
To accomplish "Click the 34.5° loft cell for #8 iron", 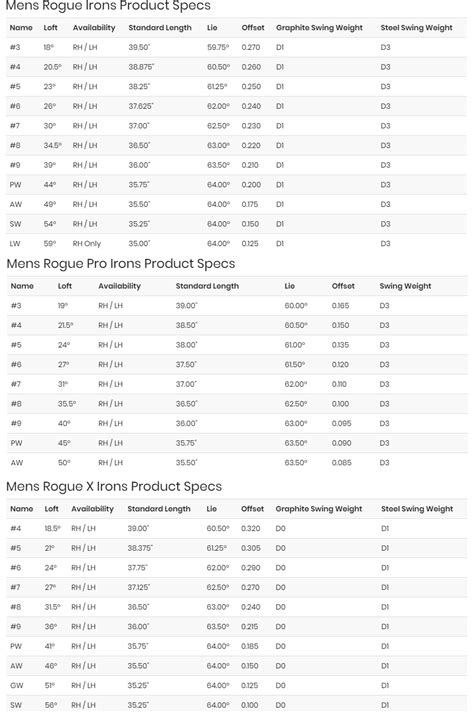I will [53, 146].
